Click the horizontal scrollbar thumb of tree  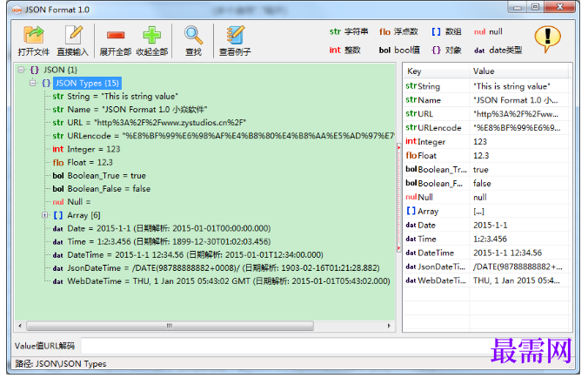(170, 326)
